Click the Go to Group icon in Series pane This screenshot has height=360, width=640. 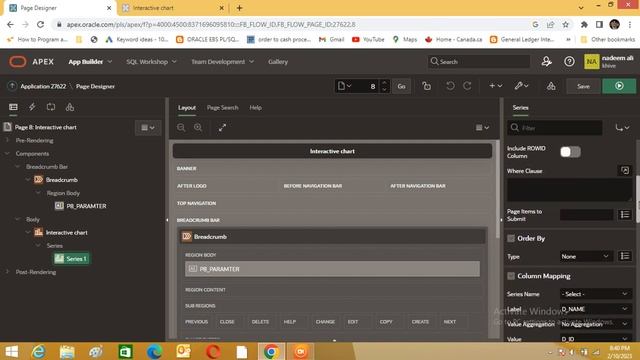click(x=622, y=128)
